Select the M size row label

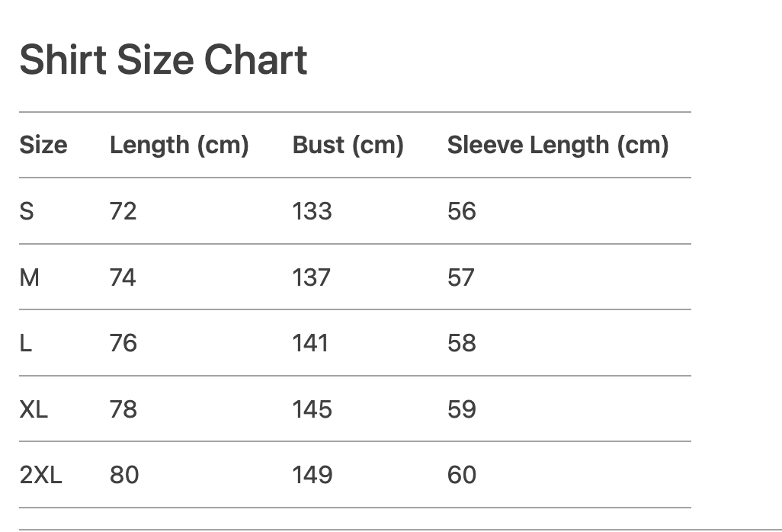[x=29, y=277]
